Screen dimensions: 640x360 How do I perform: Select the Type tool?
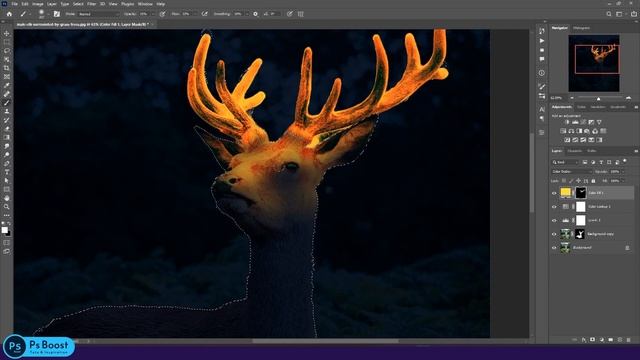click(x=7, y=172)
